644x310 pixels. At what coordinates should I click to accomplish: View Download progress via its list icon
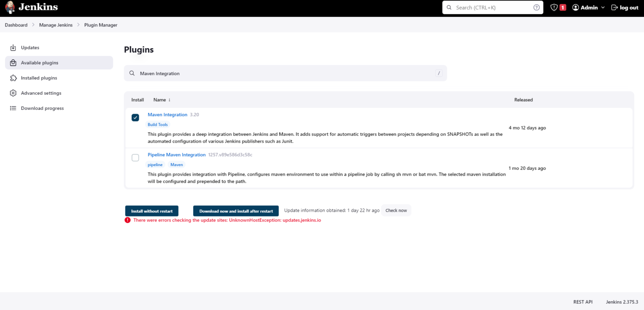point(13,108)
